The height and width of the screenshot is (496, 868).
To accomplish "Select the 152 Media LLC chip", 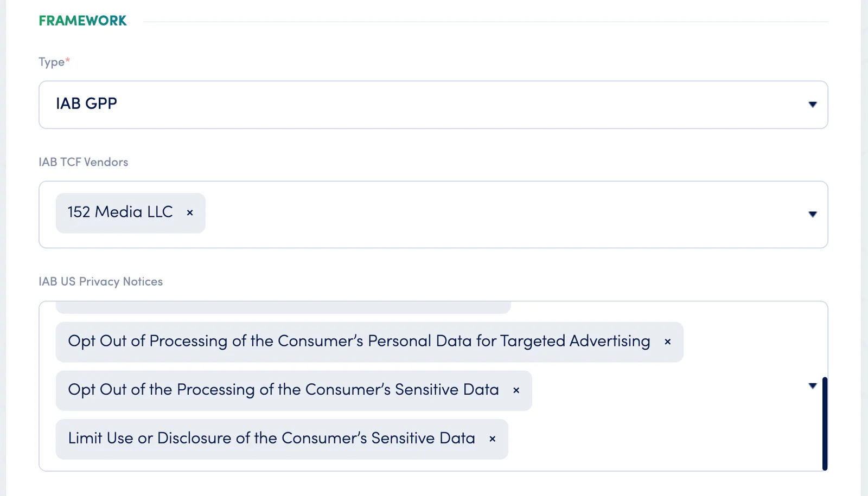I will point(119,212).
